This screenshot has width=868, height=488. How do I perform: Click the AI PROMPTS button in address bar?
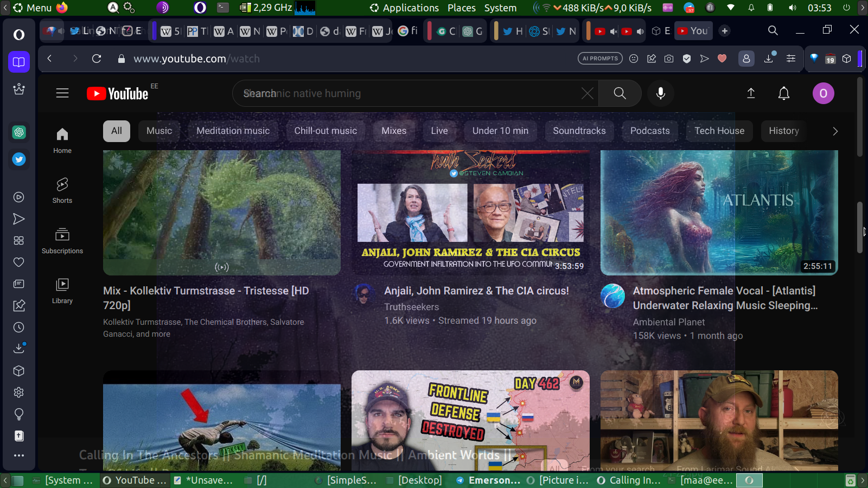(601, 59)
